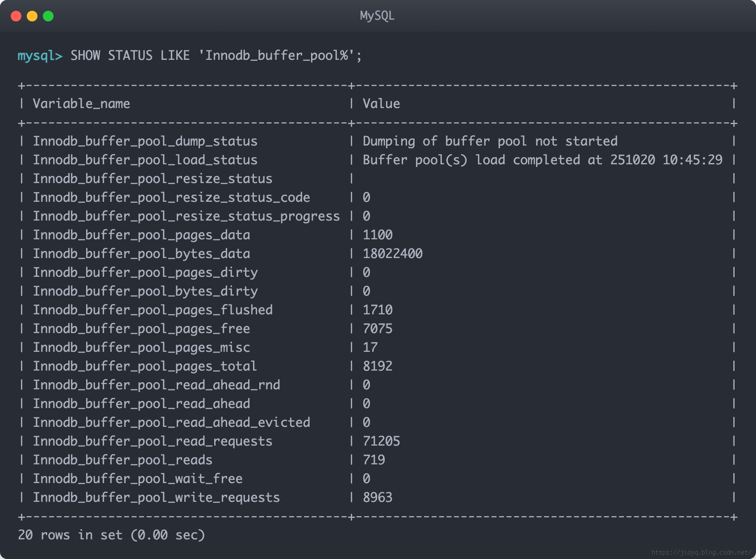This screenshot has height=559, width=756.
Task: Click the red close window button
Action: click(x=16, y=16)
